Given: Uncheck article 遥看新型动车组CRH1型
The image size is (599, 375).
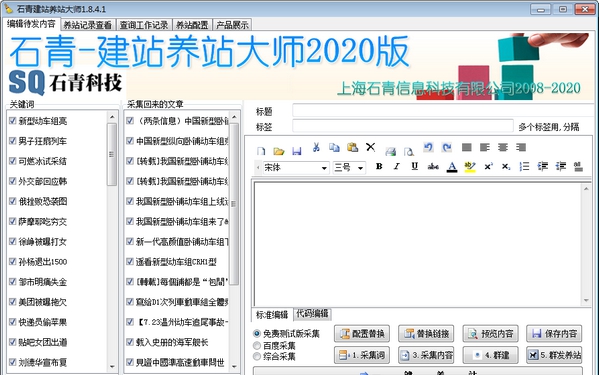Looking at the screenshot, I should click(130, 261).
